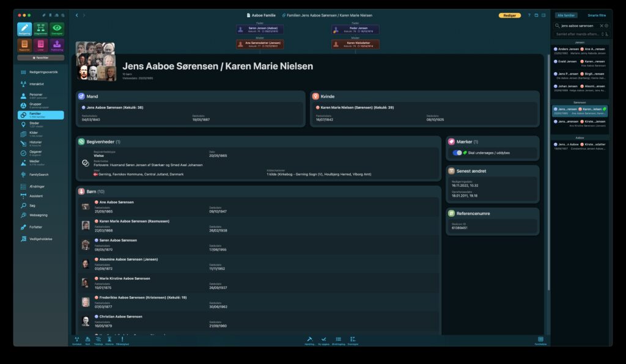
Task: Clear the family search field text
Action: (x=601, y=26)
